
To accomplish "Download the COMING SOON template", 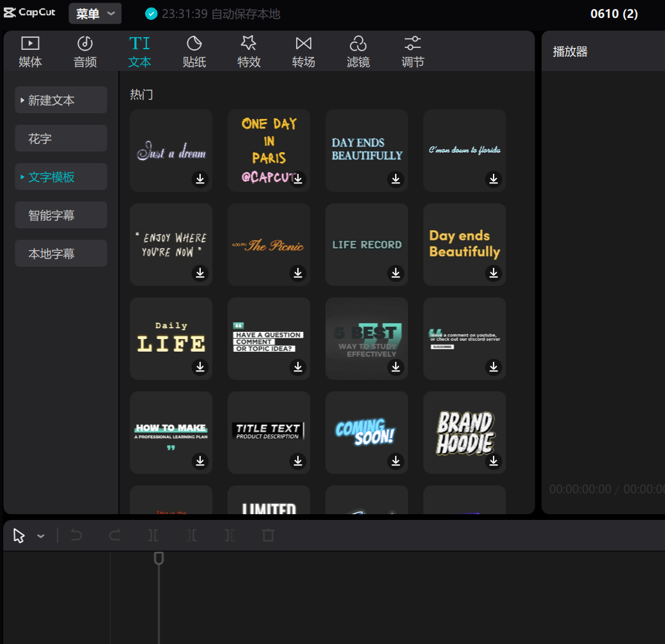I will pos(396,460).
